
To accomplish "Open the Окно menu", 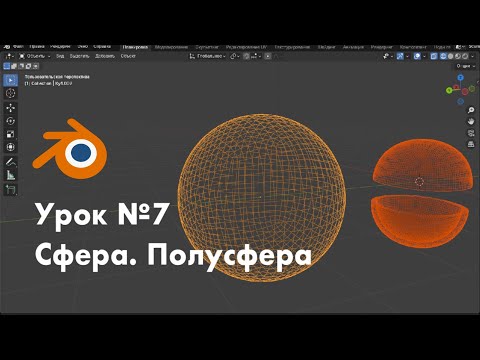I will 83,47.
